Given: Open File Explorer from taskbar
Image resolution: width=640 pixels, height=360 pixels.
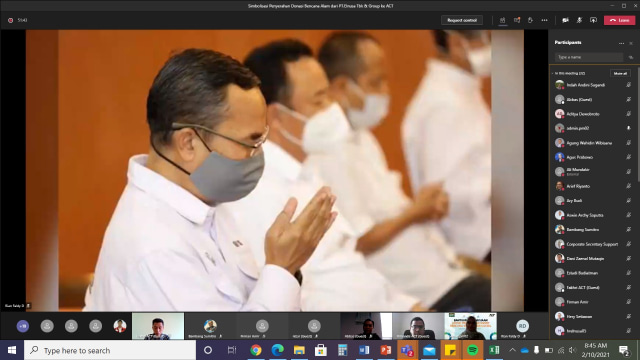Looking at the screenshot, I should 299,350.
